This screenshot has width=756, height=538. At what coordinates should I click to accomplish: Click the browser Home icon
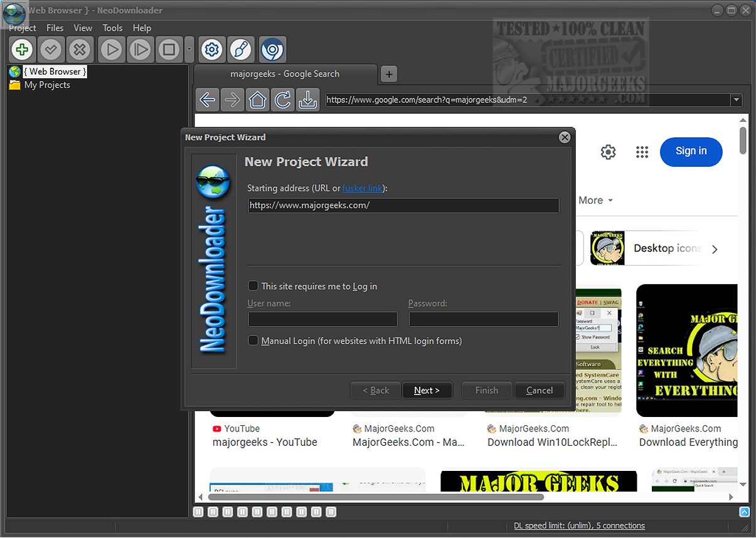(x=258, y=100)
